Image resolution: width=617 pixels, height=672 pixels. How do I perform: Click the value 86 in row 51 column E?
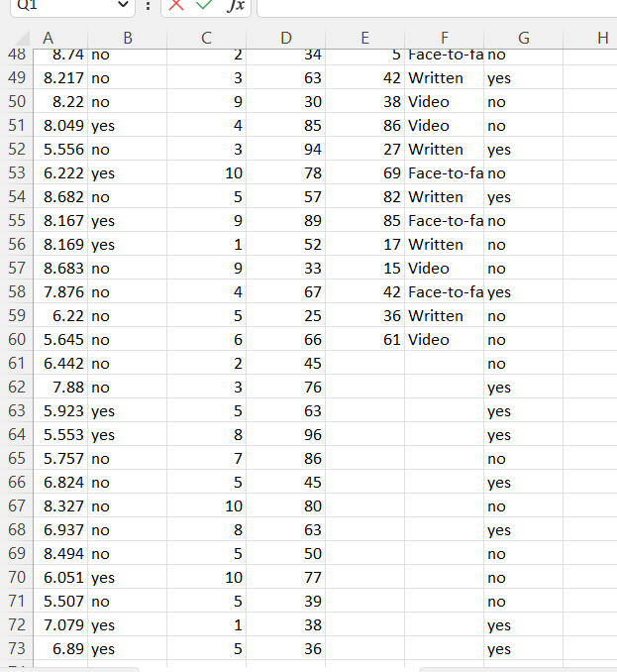[364, 125]
